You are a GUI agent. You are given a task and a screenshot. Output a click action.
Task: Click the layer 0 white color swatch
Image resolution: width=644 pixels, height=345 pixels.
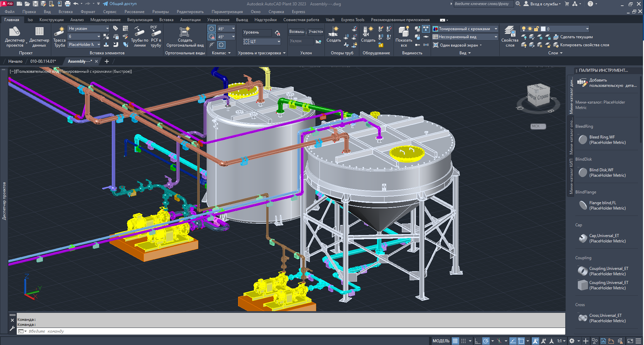click(x=543, y=29)
